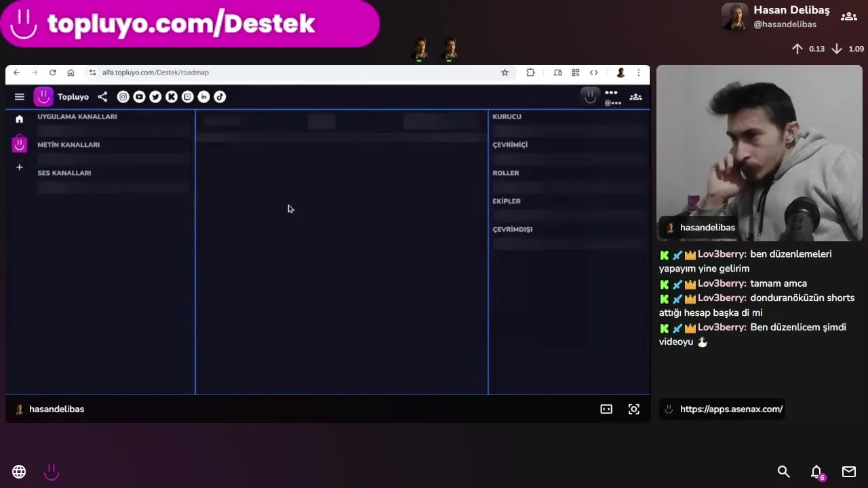Open the hamburger menu in Topluyo

[x=19, y=97]
